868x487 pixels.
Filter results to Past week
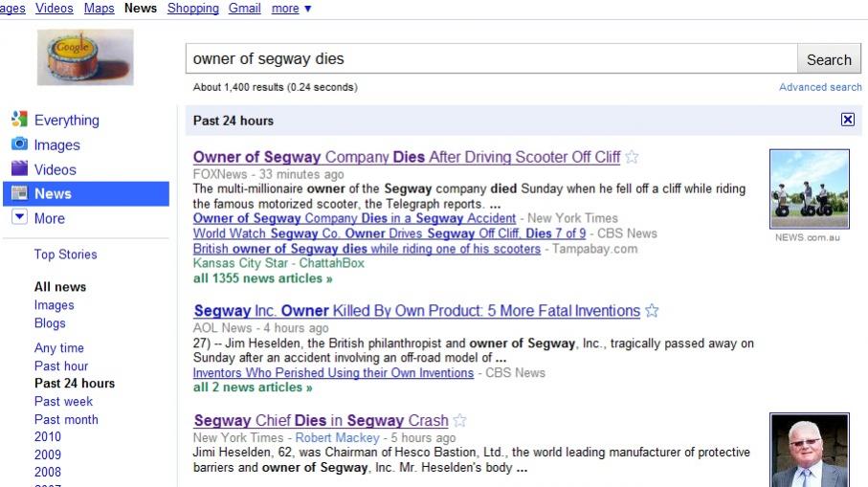click(64, 401)
